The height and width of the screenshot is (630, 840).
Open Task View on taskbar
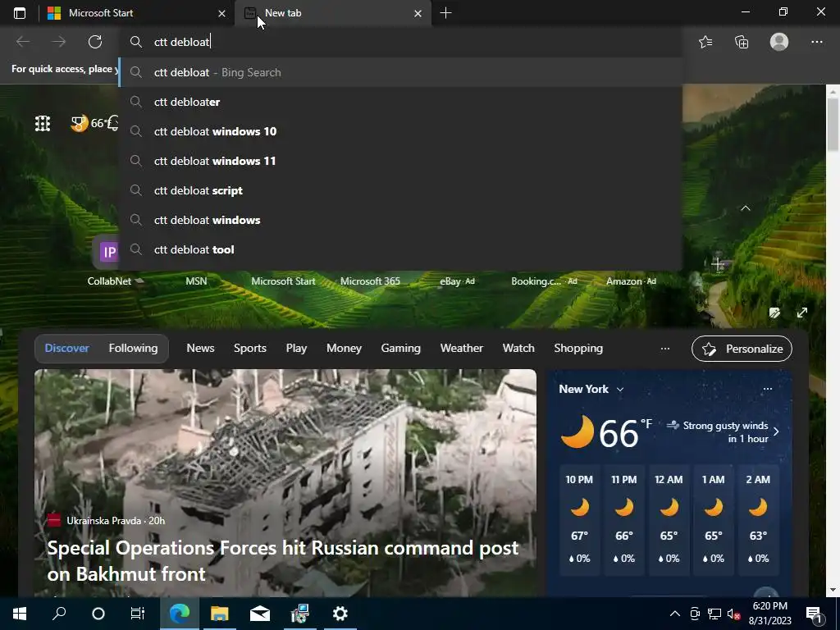[x=138, y=614]
